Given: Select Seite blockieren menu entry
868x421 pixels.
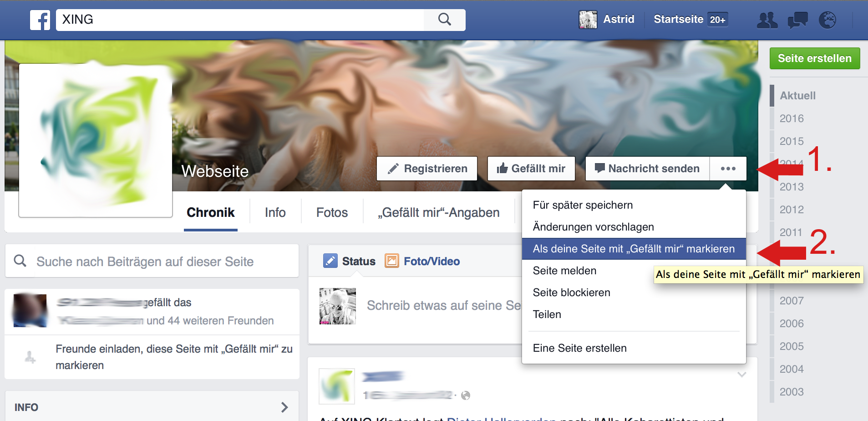Looking at the screenshot, I should (634, 293).
